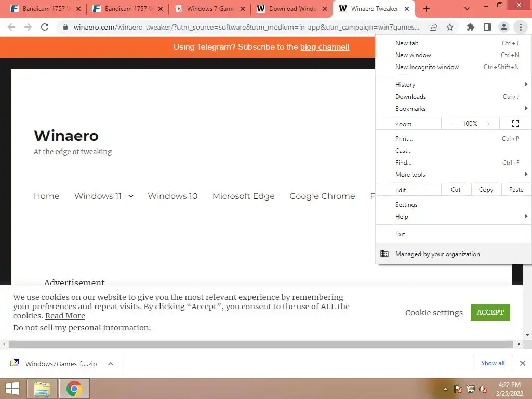This screenshot has height=399, width=532.
Task: Open the profile avatar icon
Action: 504,27
